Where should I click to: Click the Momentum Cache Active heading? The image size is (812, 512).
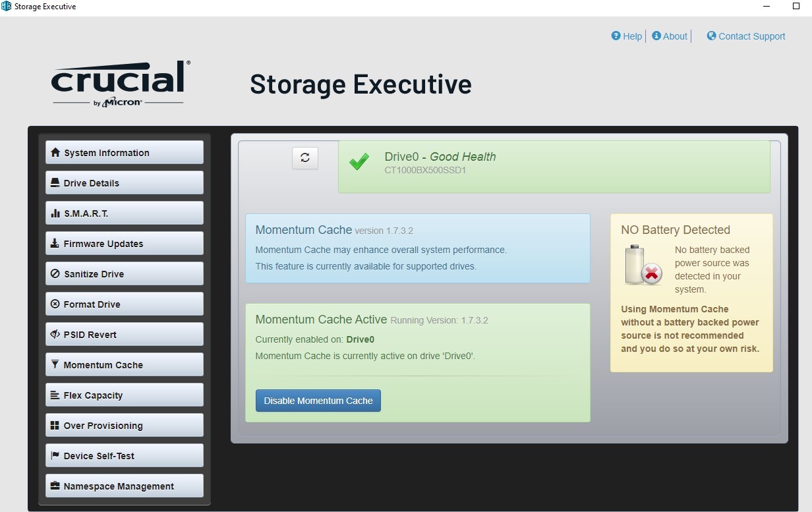coord(321,320)
